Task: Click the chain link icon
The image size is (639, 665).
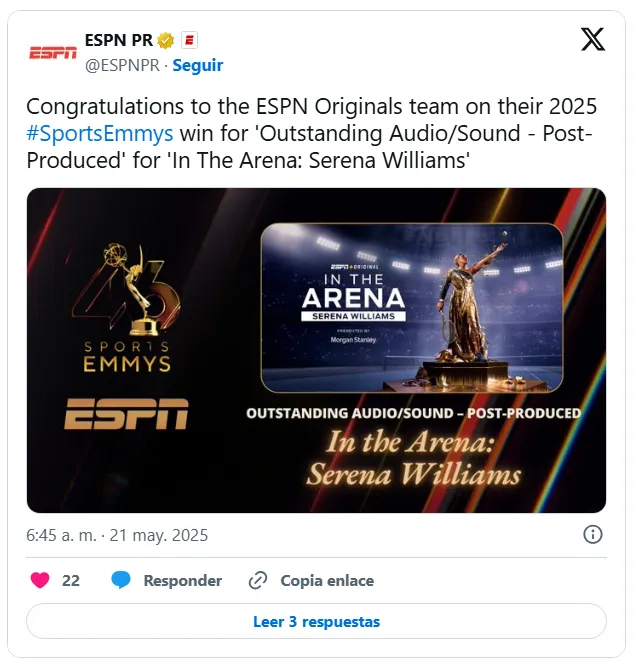Action: pyautogui.click(x=257, y=580)
